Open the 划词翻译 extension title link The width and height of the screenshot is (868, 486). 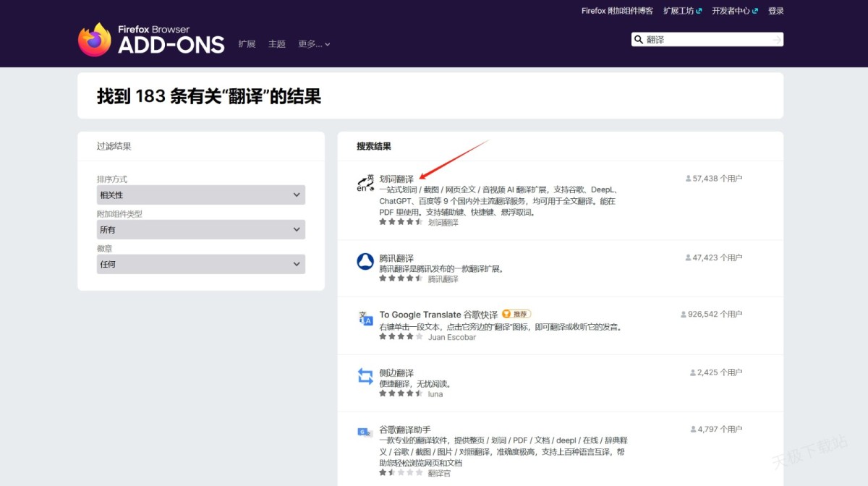[396, 179]
